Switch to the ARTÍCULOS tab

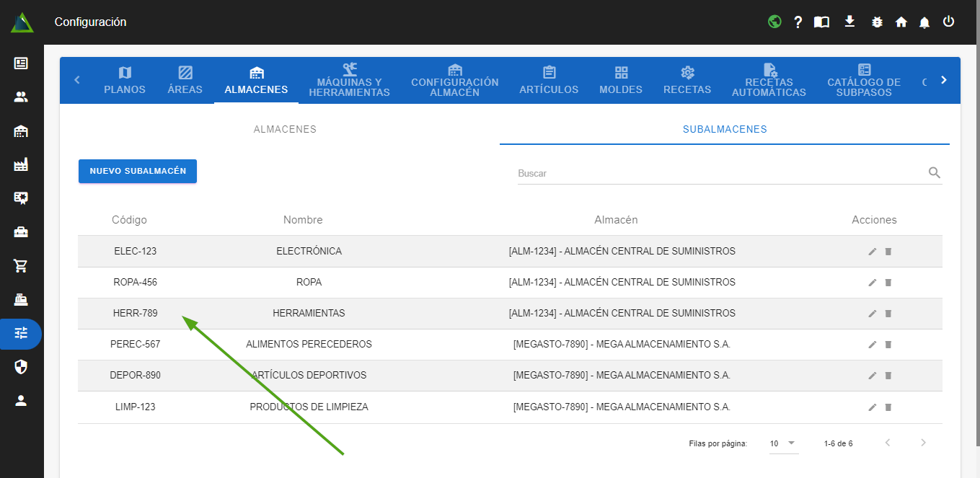click(549, 80)
